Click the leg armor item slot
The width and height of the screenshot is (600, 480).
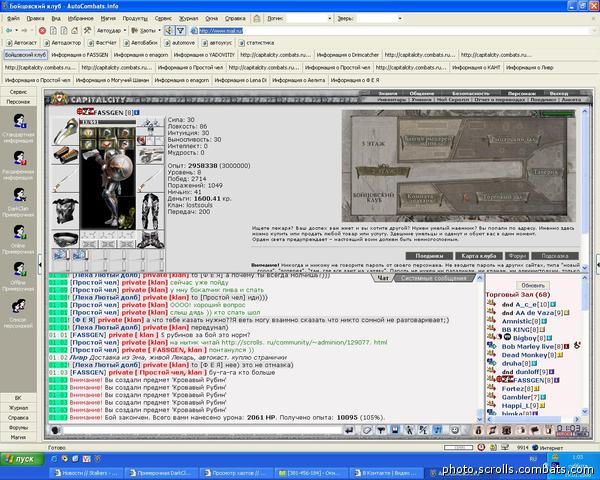pyautogui.click(x=151, y=211)
